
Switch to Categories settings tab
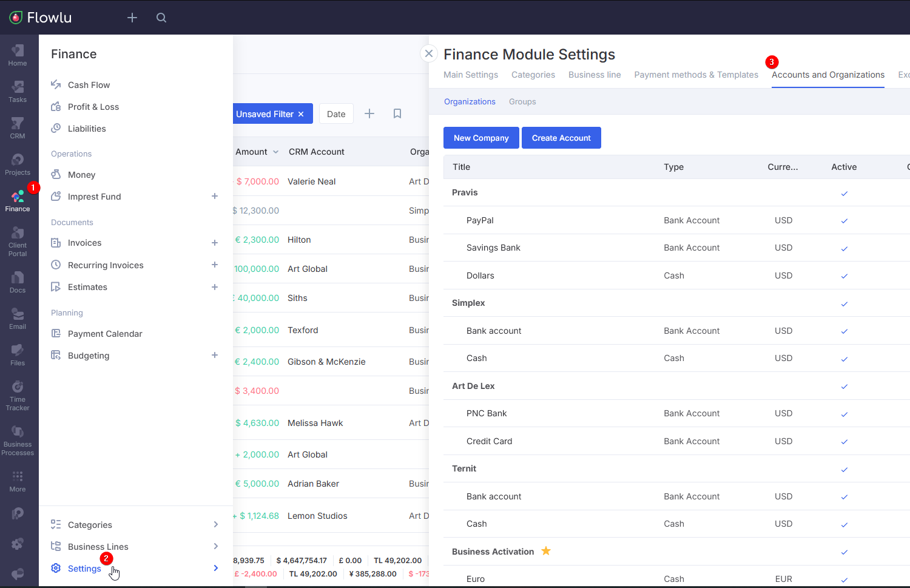pyautogui.click(x=533, y=75)
